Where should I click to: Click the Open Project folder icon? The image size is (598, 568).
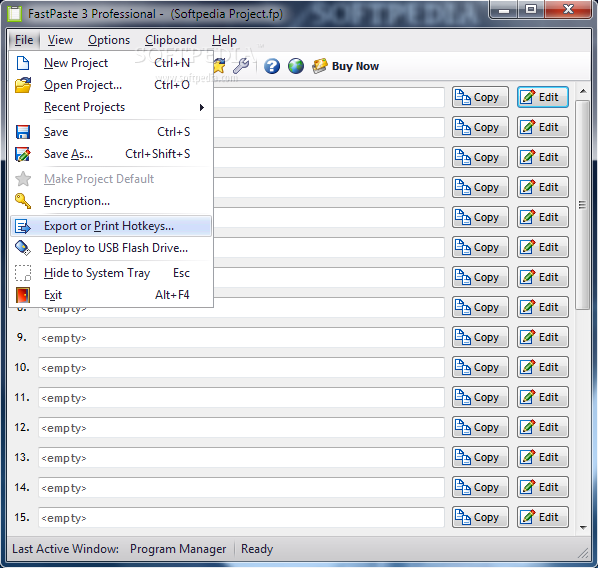(x=23, y=85)
